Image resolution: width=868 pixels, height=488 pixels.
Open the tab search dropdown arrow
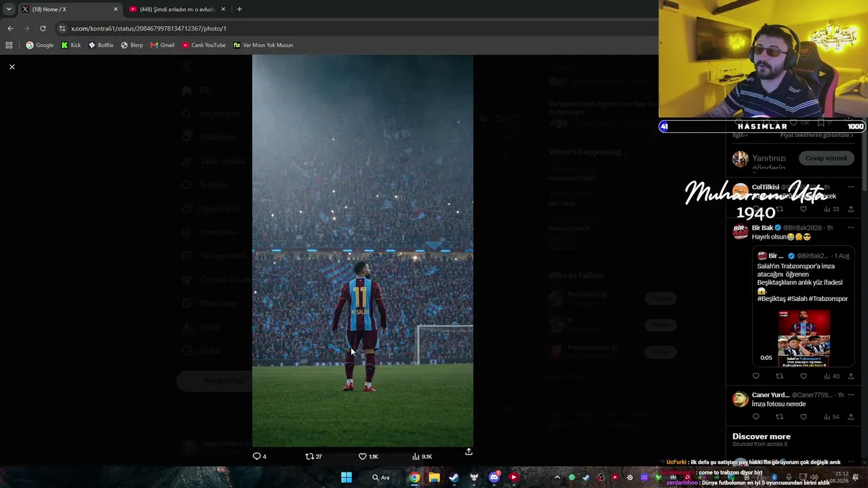[x=9, y=9]
